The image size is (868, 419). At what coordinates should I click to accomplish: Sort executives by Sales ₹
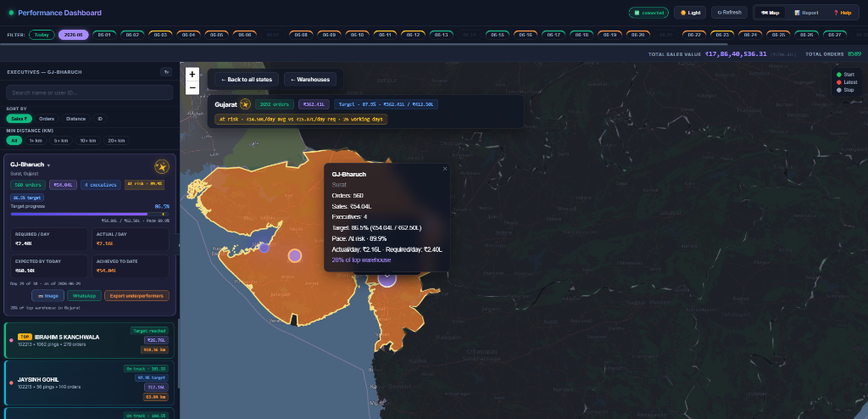(x=19, y=119)
